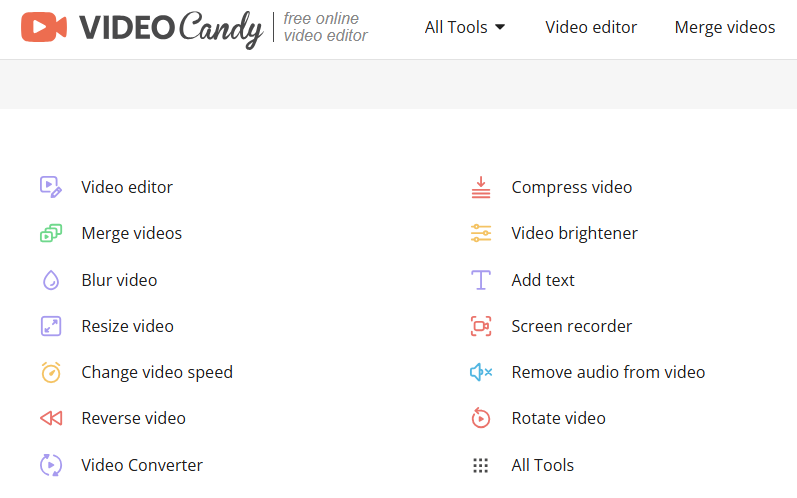Viewport: 797px width, 498px height.
Task: Open the Blur video tool link
Action: pyautogui.click(x=119, y=280)
